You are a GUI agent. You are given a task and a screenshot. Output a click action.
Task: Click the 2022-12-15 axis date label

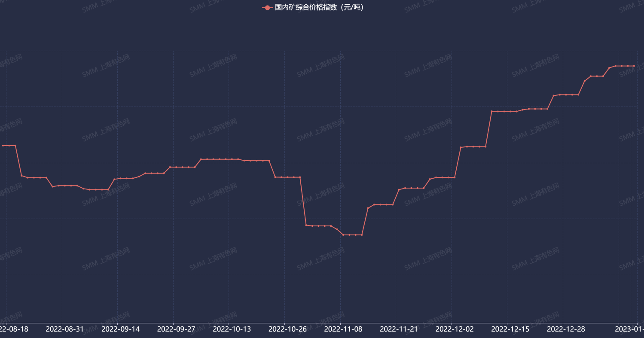pyautogui.click(x=510, y=329)
